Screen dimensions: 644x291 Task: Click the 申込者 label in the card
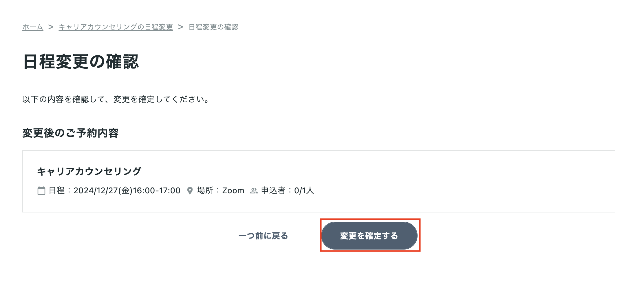(x=273, y=190)
